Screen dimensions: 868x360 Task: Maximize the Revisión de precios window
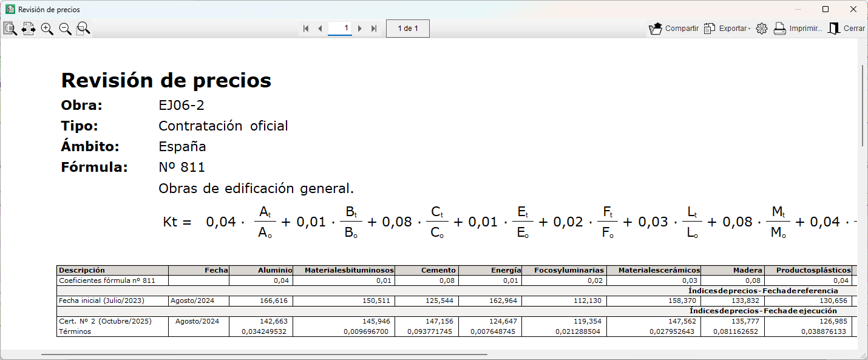pos(826,9)
